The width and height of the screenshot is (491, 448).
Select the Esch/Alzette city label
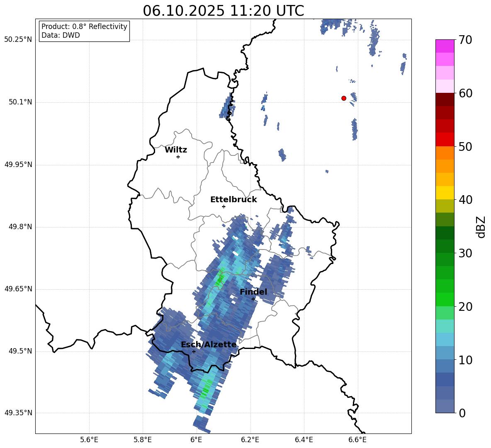(x=209, y=345)
